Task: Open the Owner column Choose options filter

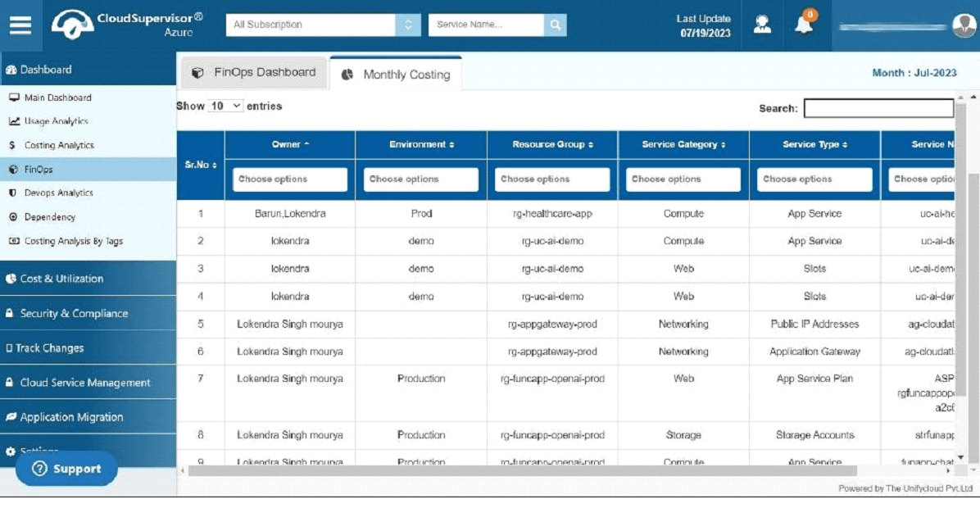Action: pyautogui.click(x=290, y=179)
